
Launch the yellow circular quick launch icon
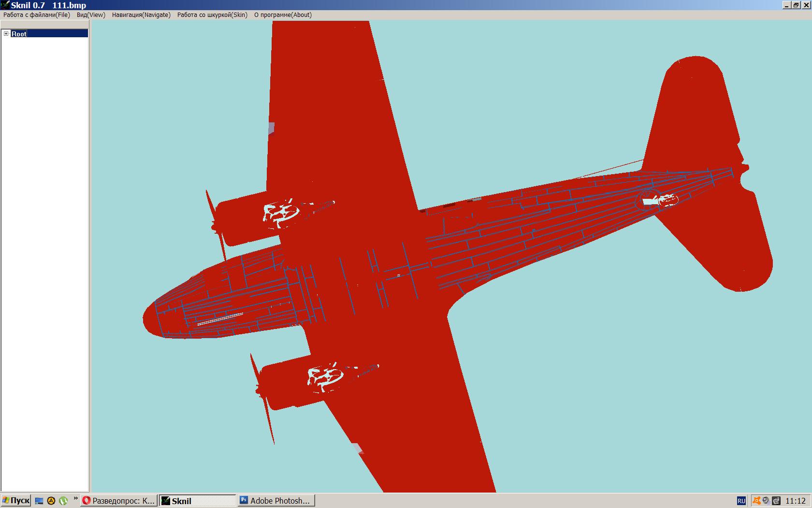click(x=51, y=501)
